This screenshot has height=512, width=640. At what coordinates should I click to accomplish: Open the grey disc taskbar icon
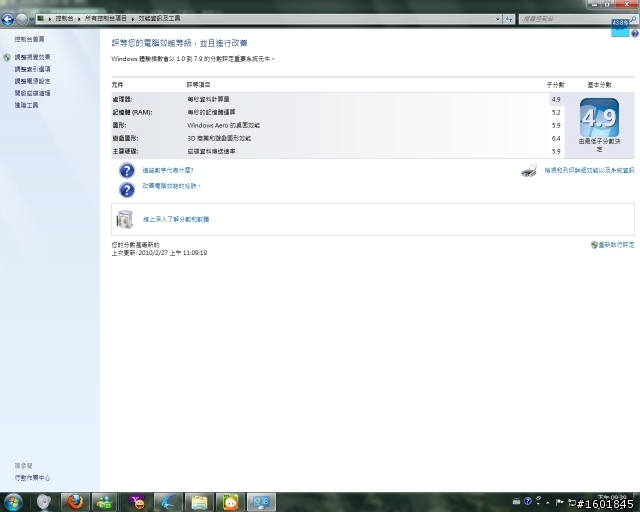[x=44, y=502]
